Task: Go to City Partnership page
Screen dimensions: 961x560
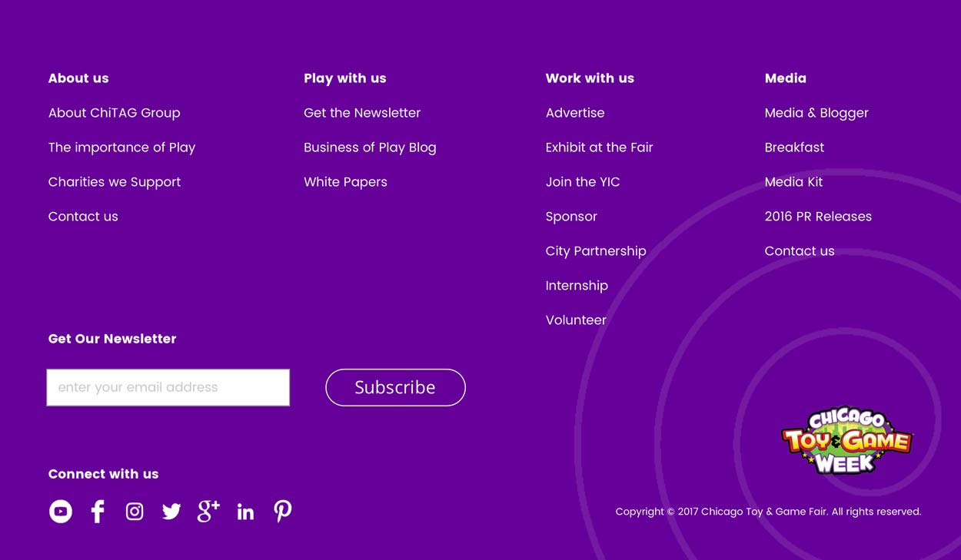Action: [x=596, y=251]
